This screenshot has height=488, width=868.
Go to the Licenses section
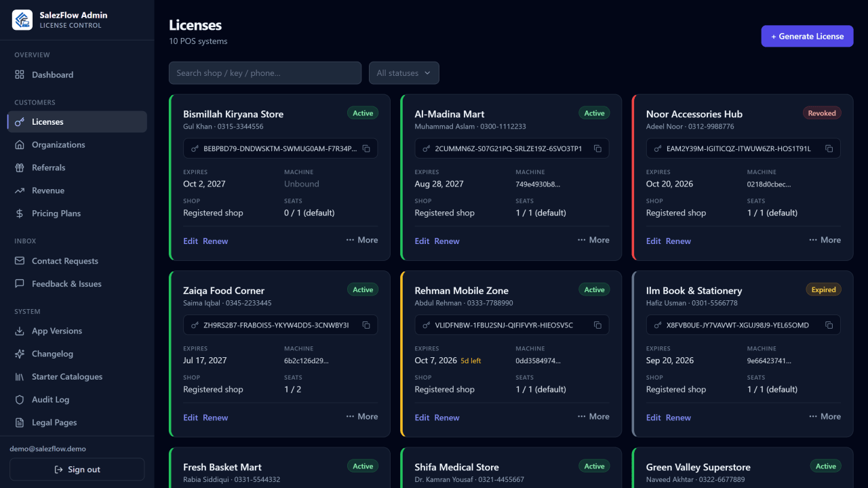[77, 122]
